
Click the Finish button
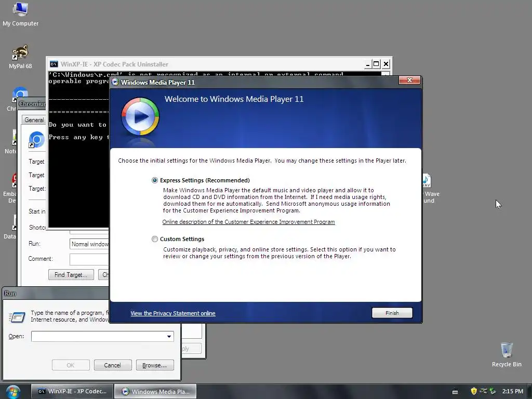392,313
